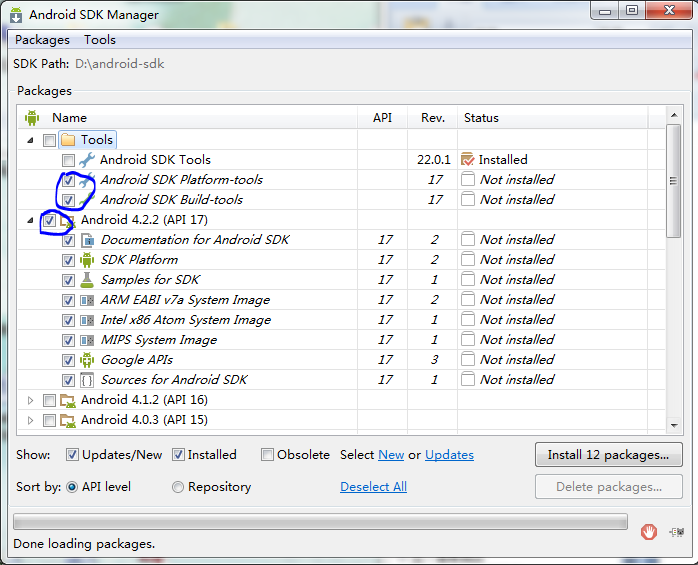The width and height of the screenshot is (698, 565).
Task: Click the API column header
Action: [382, 118]
